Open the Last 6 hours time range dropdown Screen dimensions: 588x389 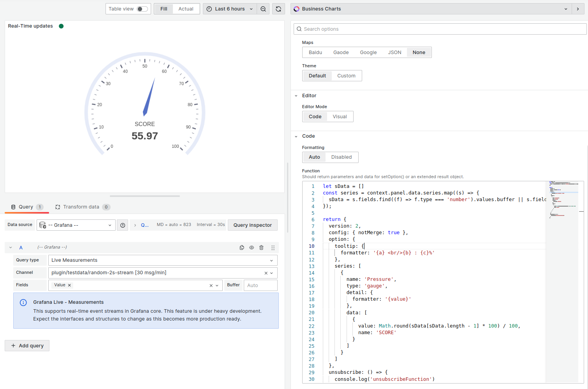229,9
